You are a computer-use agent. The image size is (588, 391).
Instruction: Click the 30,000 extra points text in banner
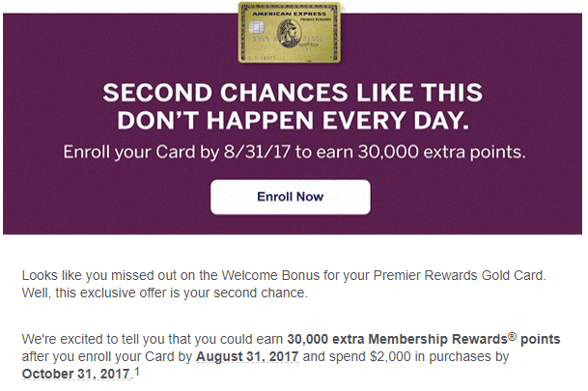tap(441, 153)
